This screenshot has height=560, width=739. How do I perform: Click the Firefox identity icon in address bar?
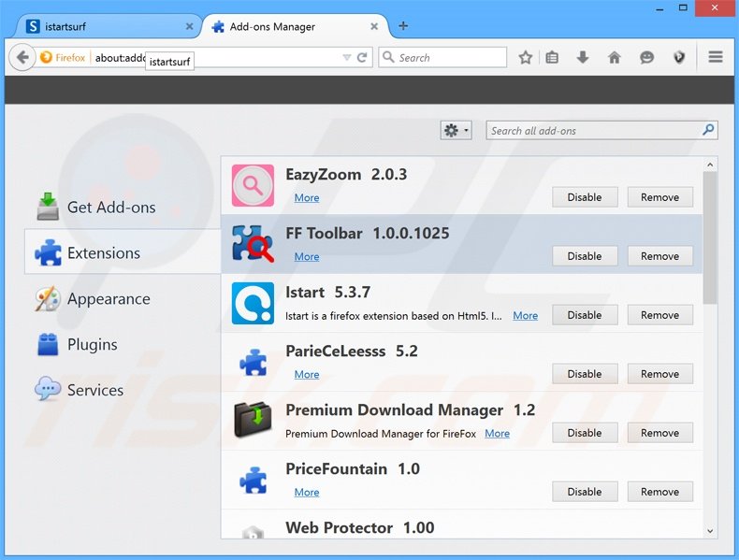(x=46, y=57)
